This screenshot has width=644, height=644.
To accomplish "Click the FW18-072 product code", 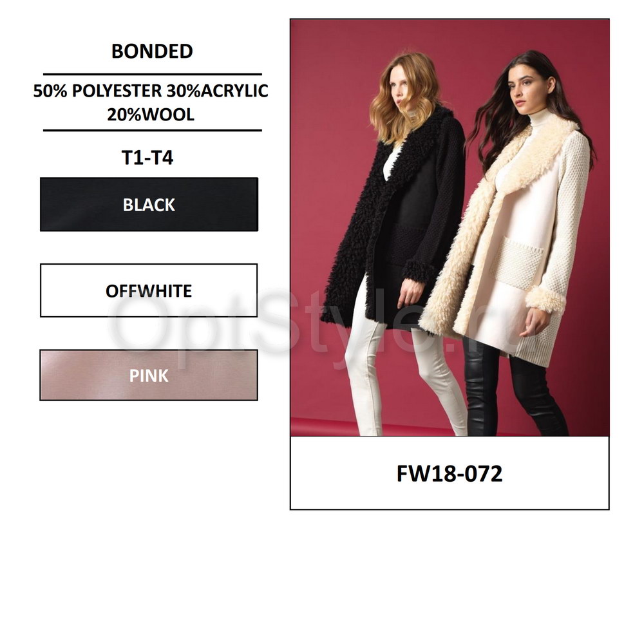I will click(x=450, y=473).
